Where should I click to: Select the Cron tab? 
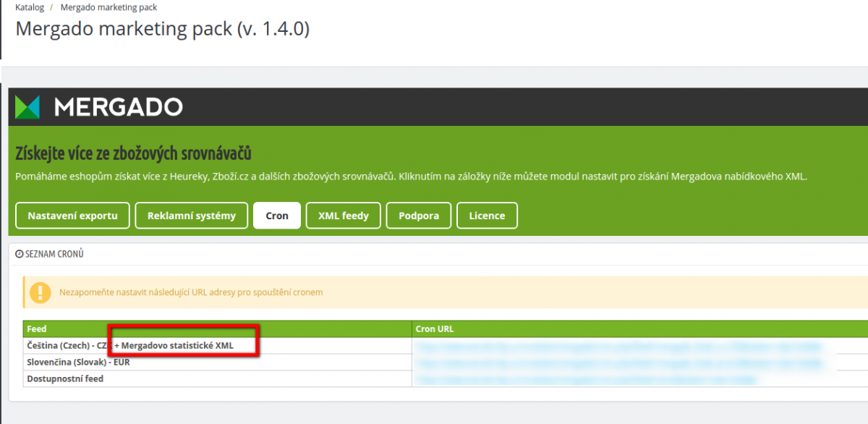click(277, 216)
